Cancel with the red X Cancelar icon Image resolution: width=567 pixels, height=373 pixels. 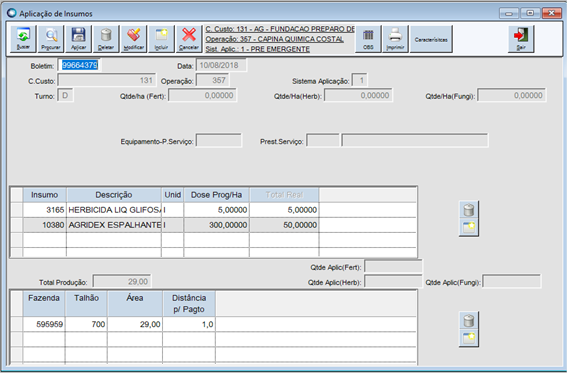[189, 39]
